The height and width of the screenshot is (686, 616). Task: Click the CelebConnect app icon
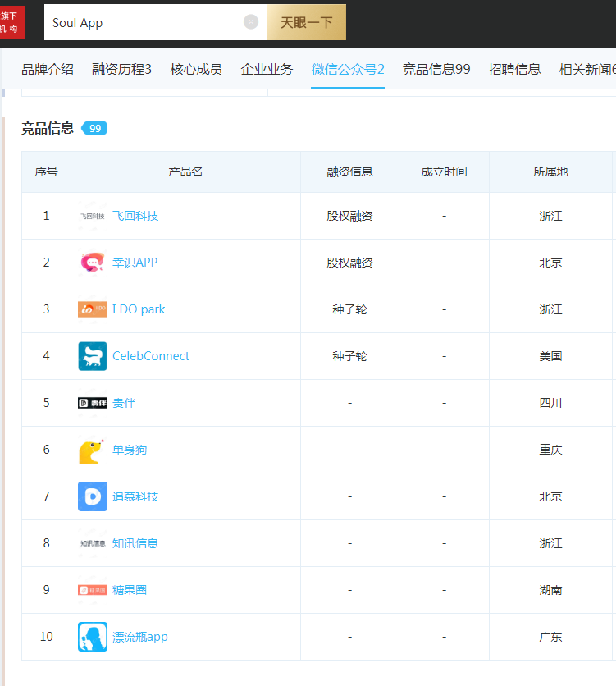coord(92,356)
